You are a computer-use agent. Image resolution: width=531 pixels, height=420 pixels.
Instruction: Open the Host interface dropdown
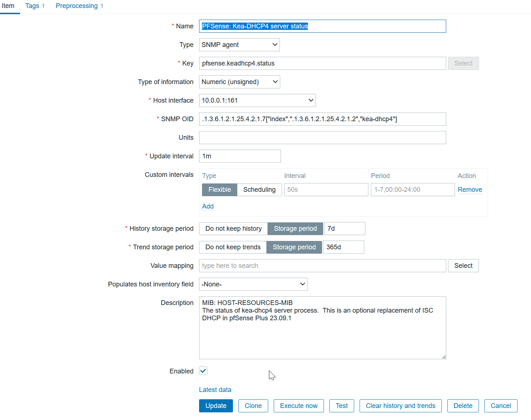257,100
